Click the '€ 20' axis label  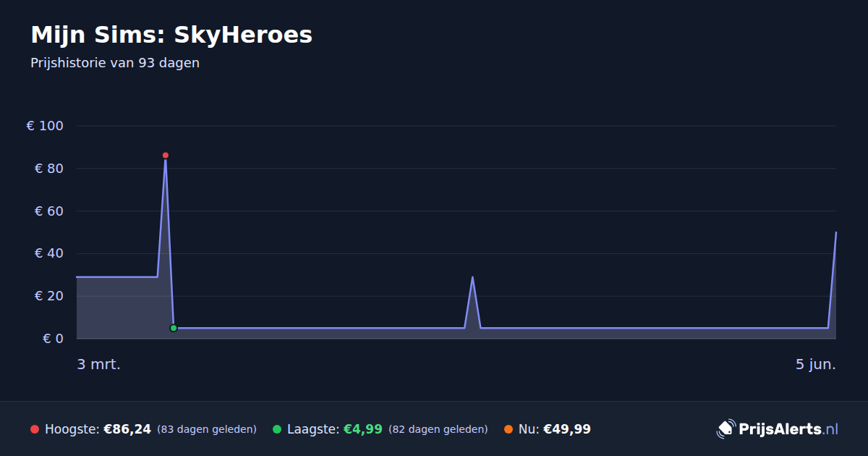(48, 296)
